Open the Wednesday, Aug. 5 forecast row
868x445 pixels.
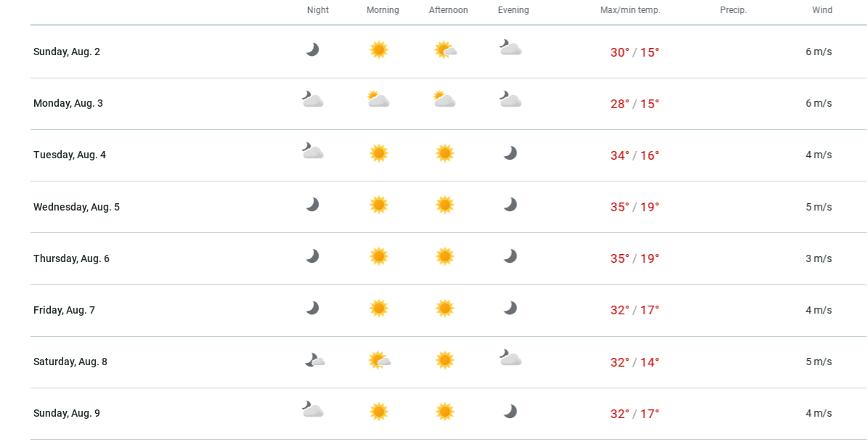point(448,207)
